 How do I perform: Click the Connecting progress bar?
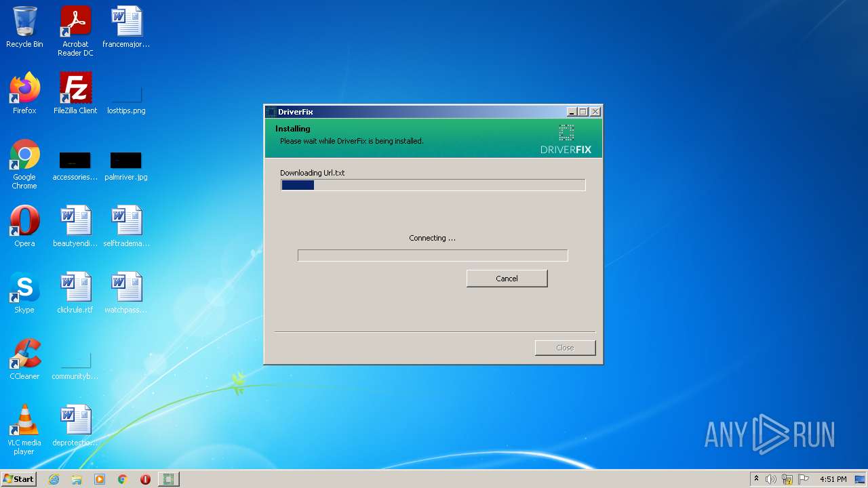click(433, 256)
